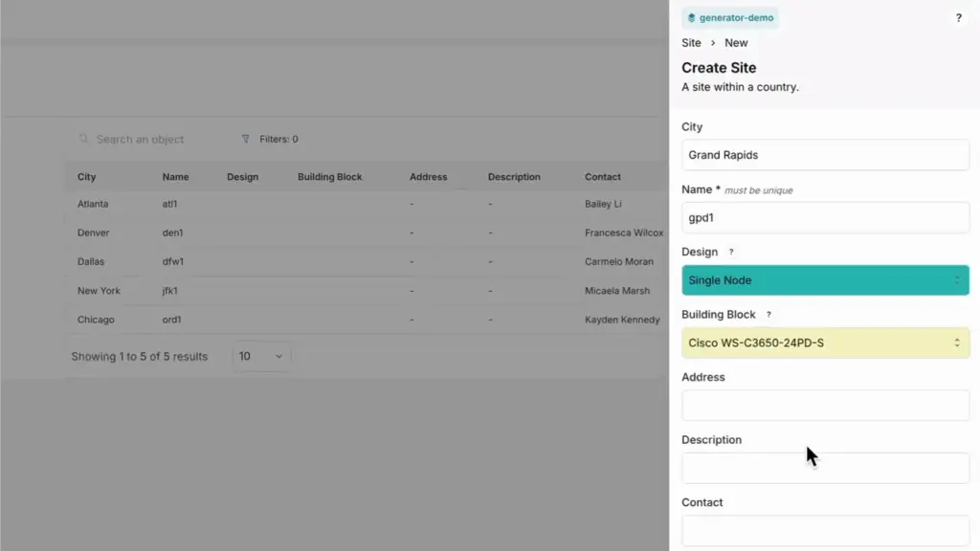Click the ord1 name cell

pos(171,320)
